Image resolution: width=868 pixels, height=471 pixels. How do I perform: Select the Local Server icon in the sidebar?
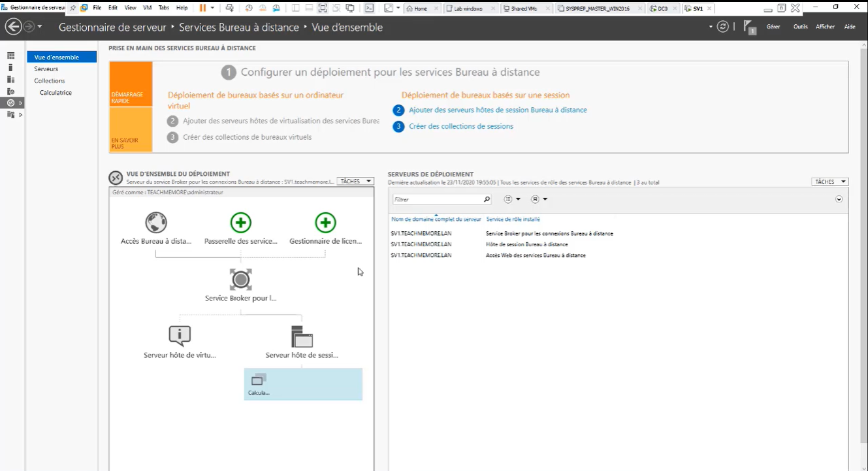[10, 68]
